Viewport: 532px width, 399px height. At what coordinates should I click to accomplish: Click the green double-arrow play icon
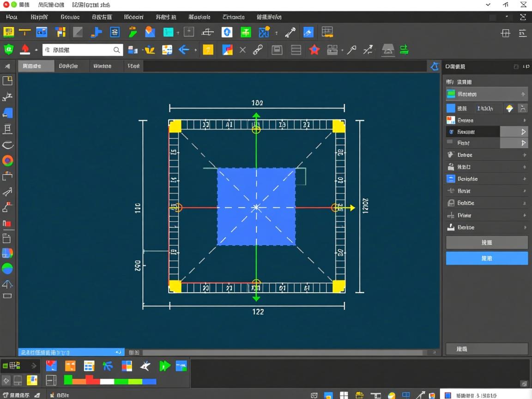pos(164,366)
